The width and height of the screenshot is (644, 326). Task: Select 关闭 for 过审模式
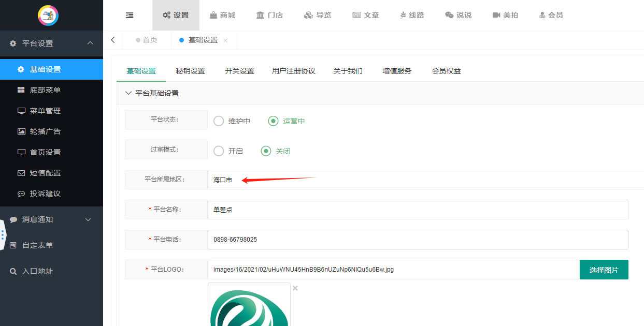(266, 151)
